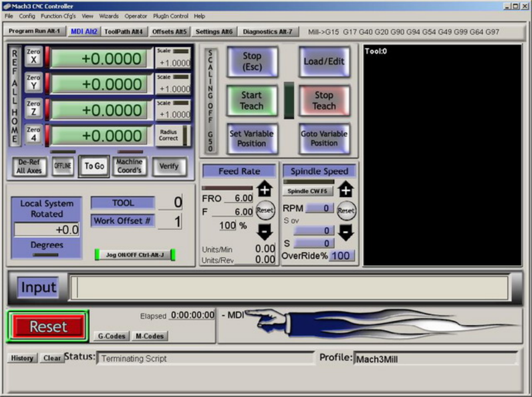Reset the spindle speed override
Image resolution: width=532 pixels, height=397 pixels.
(x=346, y=211)
